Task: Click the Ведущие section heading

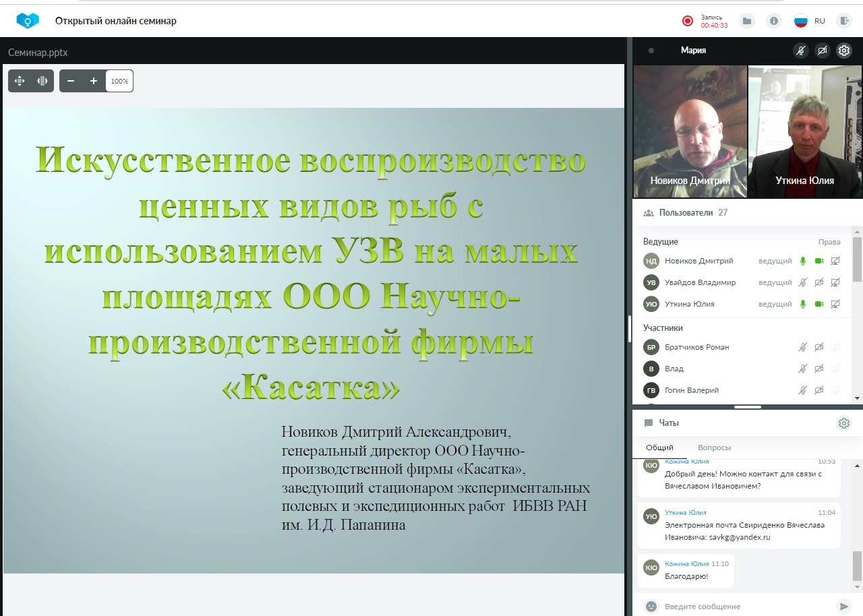Action: coord(661,242)
